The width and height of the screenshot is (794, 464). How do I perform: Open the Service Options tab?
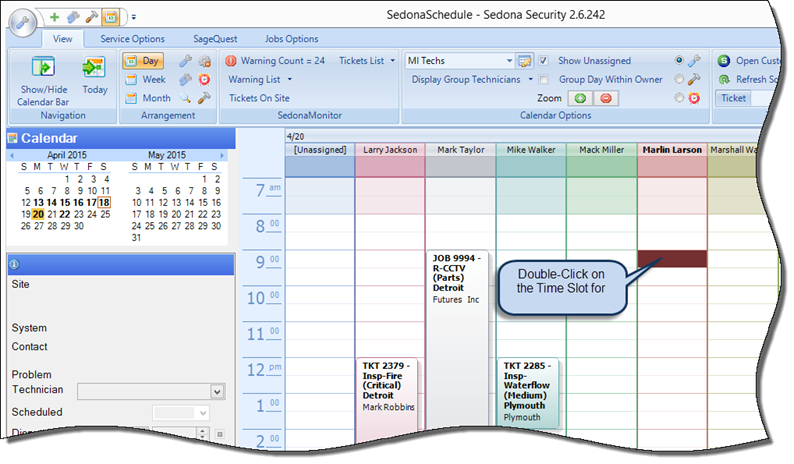[132, 39]
